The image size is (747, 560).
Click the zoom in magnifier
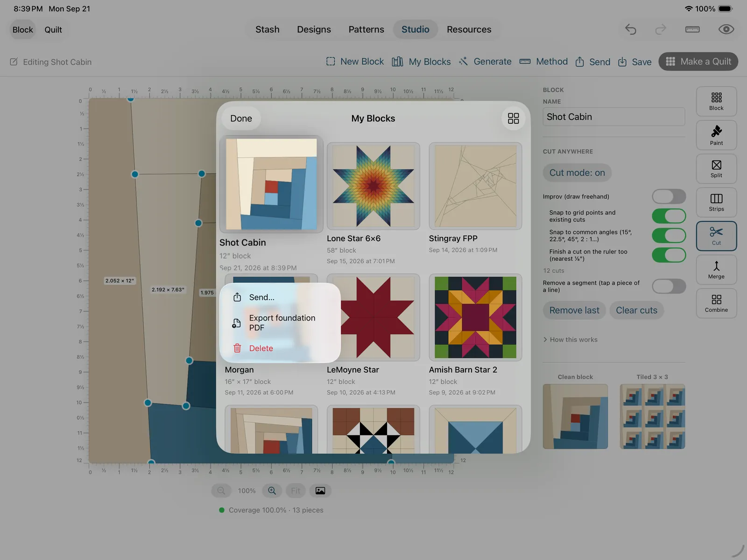point(272,490)
